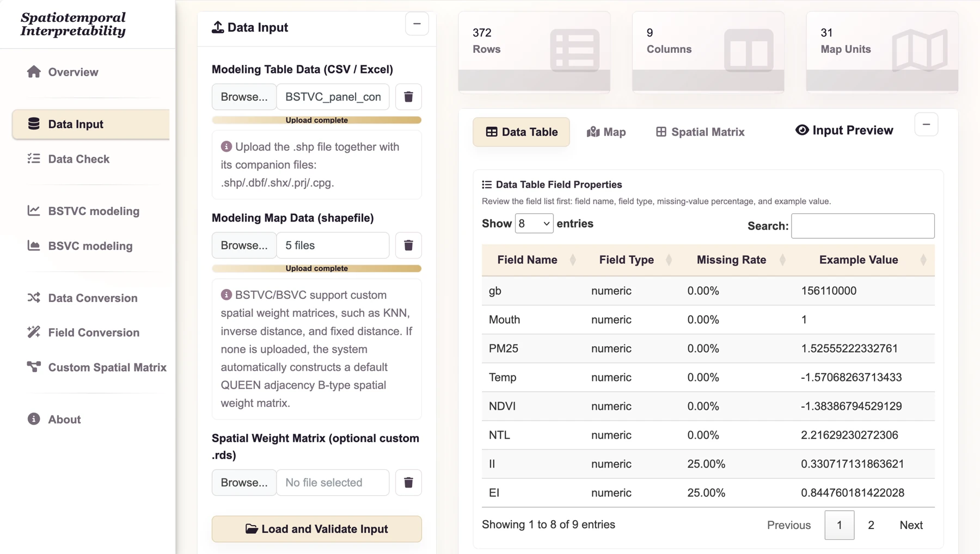Browse for modeling map shapefile

click(244, 245)
